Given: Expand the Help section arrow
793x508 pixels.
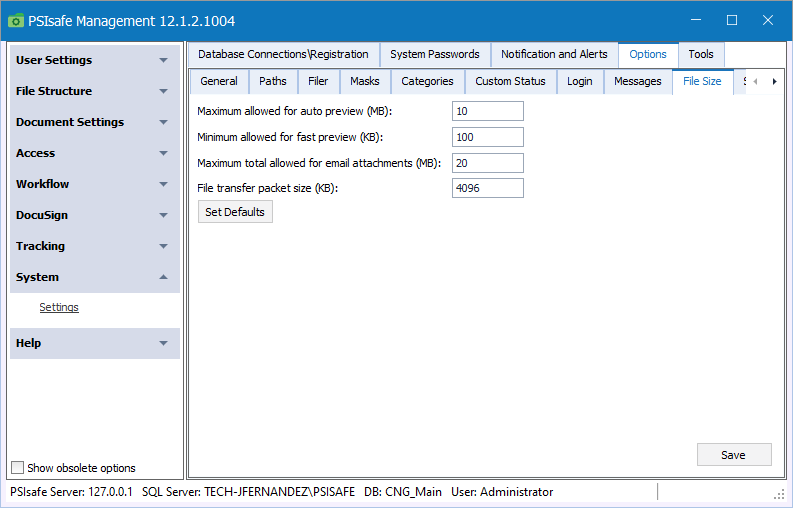Looking at the screenshot, I should click(163, 343).
